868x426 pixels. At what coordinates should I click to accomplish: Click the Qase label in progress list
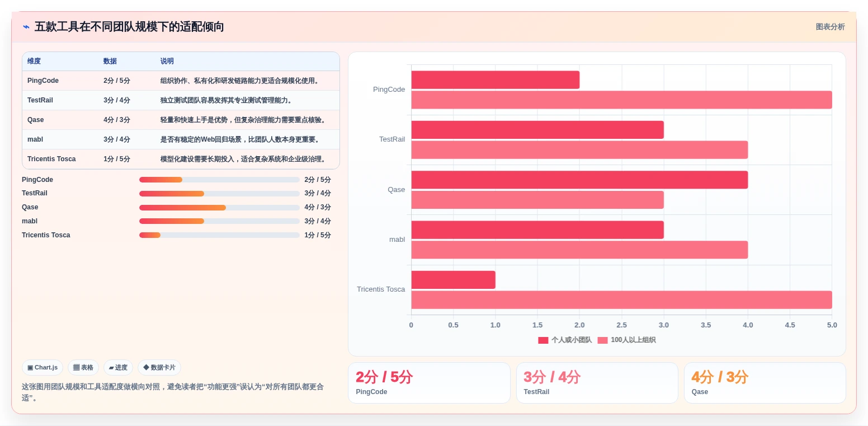tap(30, 208)
